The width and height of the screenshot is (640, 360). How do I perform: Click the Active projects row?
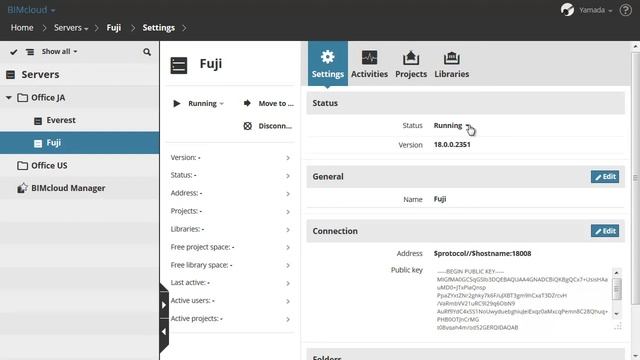[230, 318]
